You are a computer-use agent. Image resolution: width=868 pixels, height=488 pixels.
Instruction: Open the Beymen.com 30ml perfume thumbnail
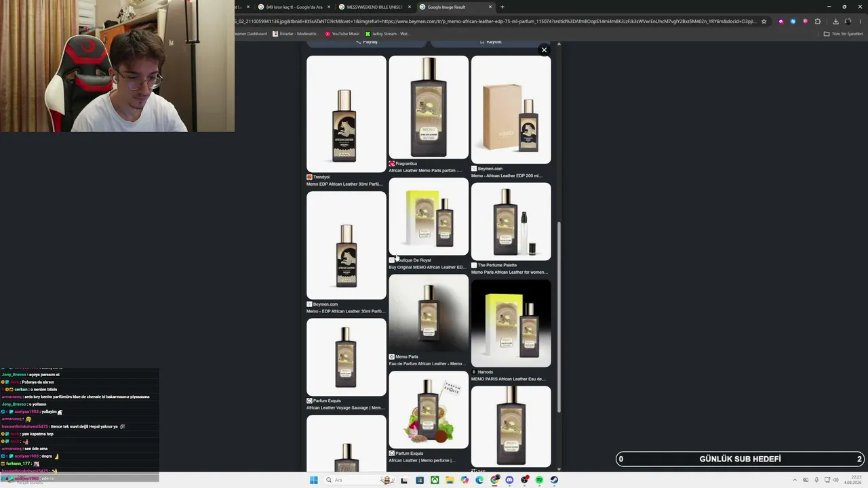pyautogui.click(x=347, y=245)
